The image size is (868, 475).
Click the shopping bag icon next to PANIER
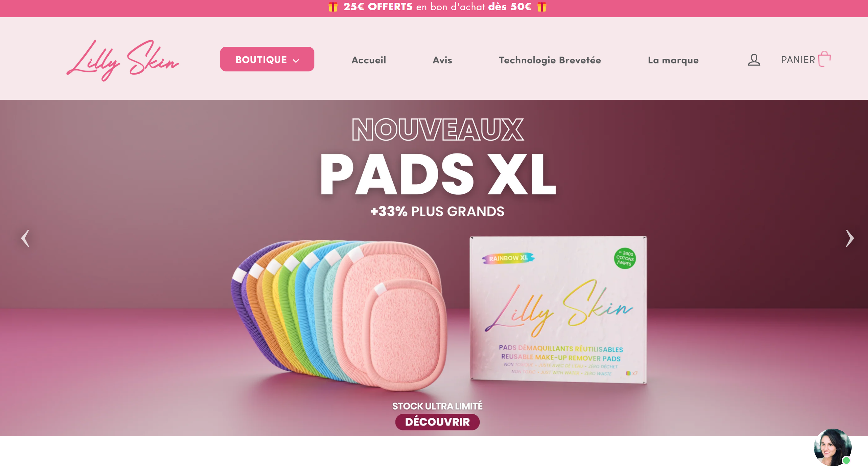tap(824, 59)
